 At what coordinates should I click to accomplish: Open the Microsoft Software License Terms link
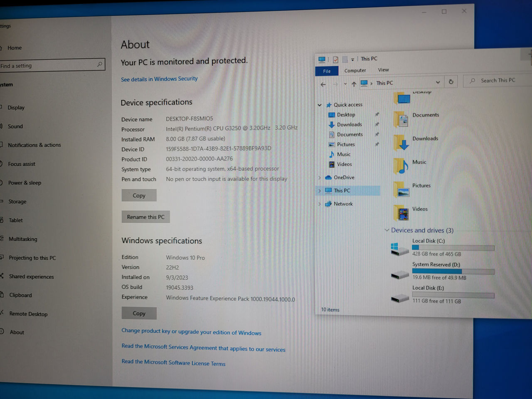(173, 362)
